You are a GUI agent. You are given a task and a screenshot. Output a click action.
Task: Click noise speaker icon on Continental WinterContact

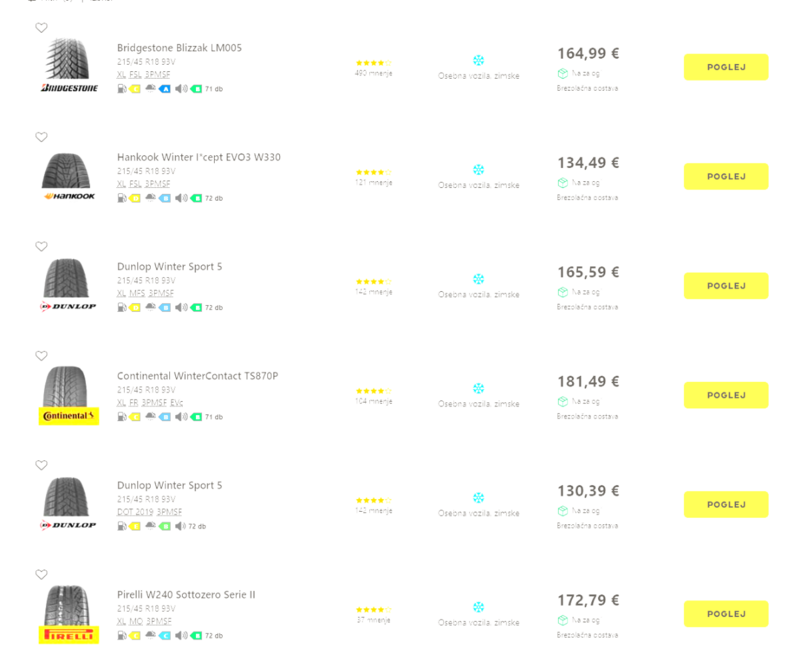tap(181, 416)
